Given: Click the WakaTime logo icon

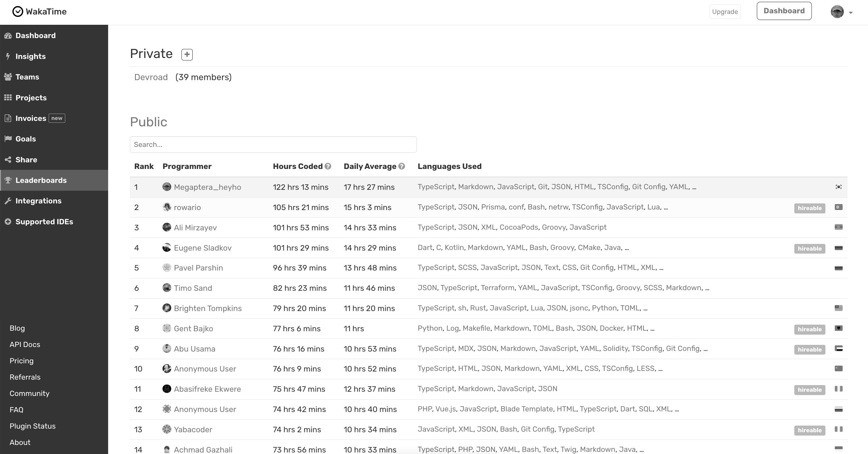Looking at the screenshot, I should coord(18,11).
